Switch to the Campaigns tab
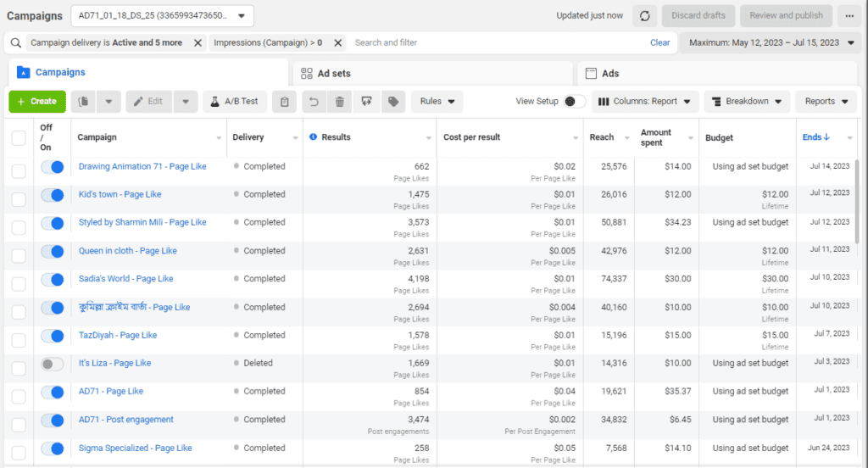868x468 pixels. (x=148, y=72)
